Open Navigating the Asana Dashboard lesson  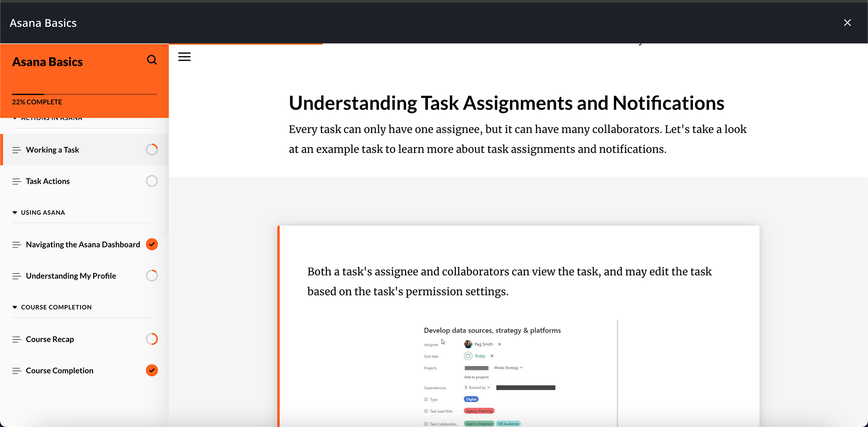(84, 244)
